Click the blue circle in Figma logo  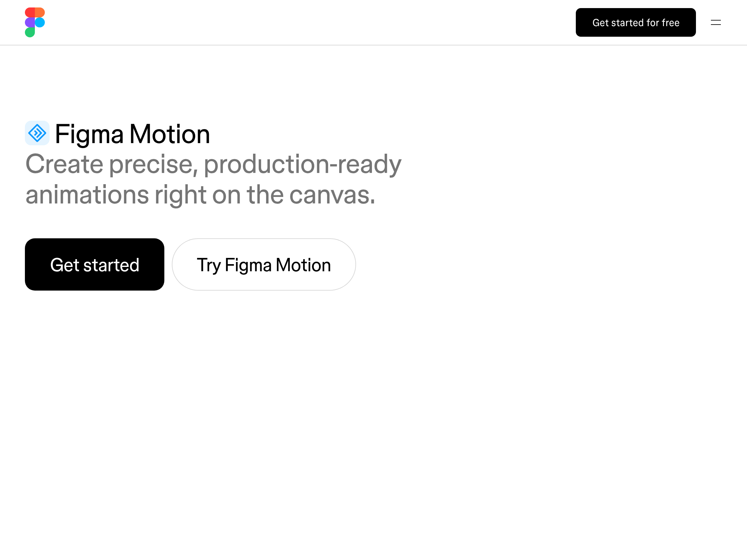[40, 22]
